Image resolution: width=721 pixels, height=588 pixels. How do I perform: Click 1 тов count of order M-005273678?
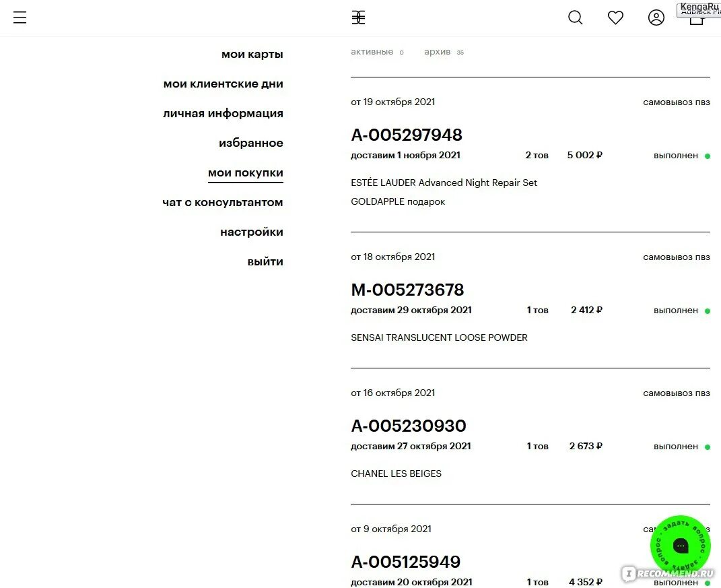(537, 311)
